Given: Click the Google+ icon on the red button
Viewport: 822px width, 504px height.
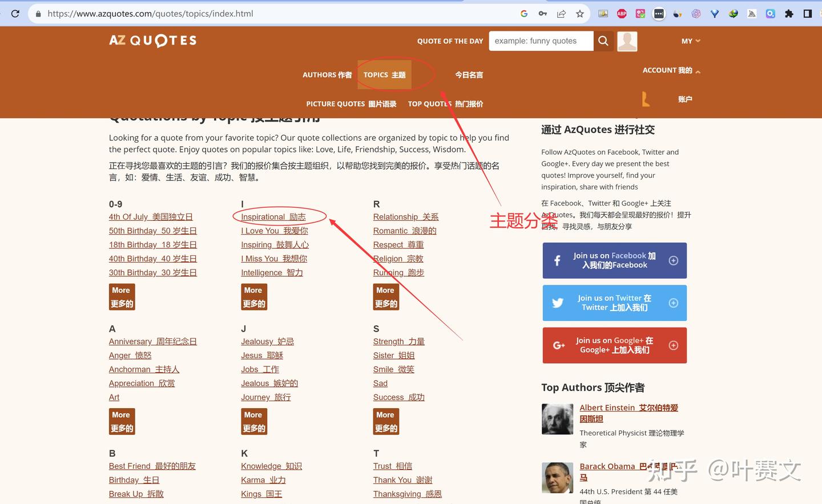Looking at the screenshot, I should (557, 345).
